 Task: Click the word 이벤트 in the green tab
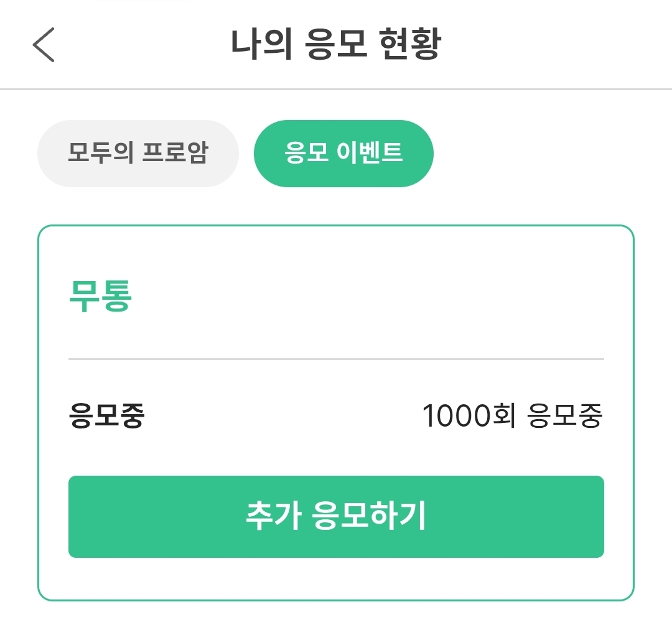(x=370, y=153)
